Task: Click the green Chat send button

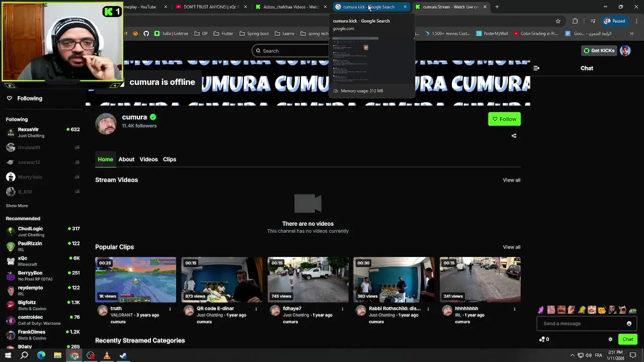Action: click(627, 339)
